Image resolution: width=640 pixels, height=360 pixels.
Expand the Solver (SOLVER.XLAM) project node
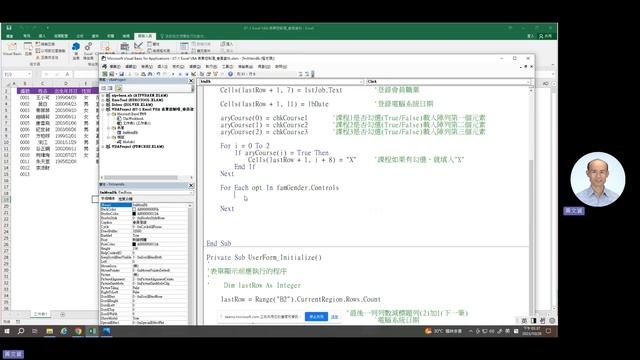[103, 104]
